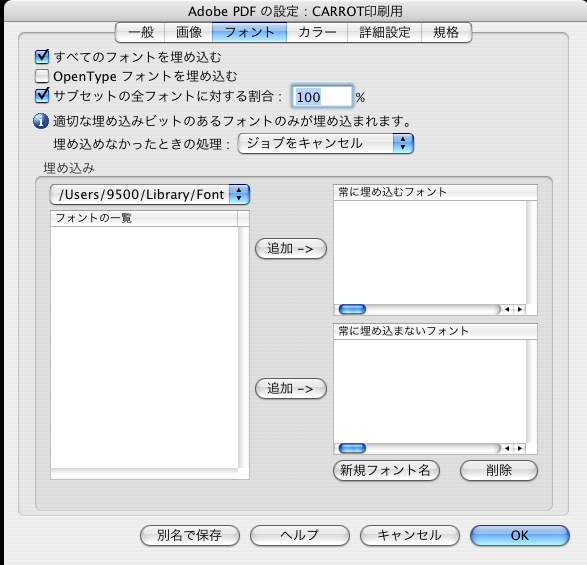Open ヘルプ for this dialog
Image resolution: width=587 pixels, height=565 pixels.
pyautogui.click(x=299, y=535)
